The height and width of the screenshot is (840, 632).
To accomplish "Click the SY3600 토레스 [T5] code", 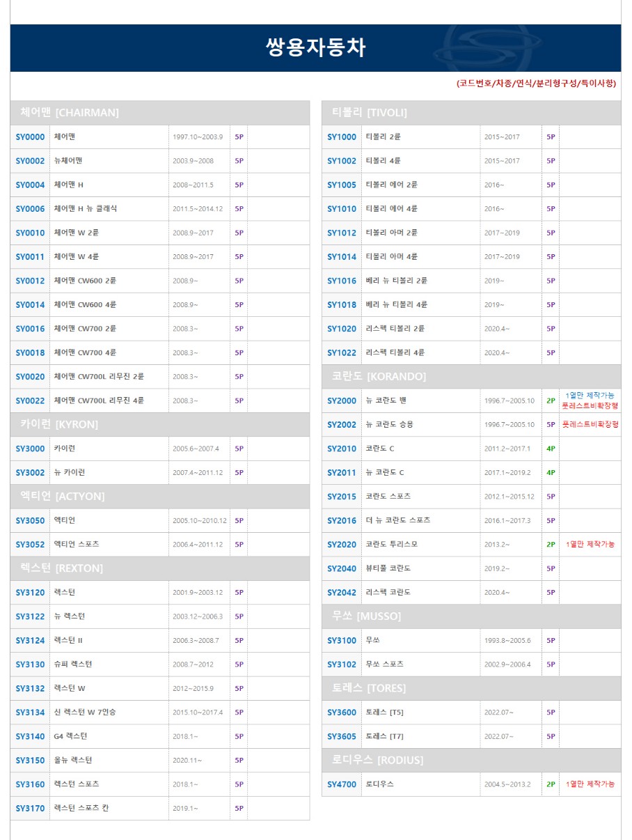I will (342, 713).
